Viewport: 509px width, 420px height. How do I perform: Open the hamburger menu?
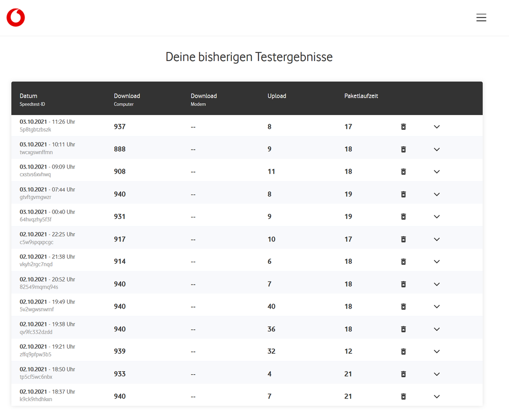(x=481, y=18)
